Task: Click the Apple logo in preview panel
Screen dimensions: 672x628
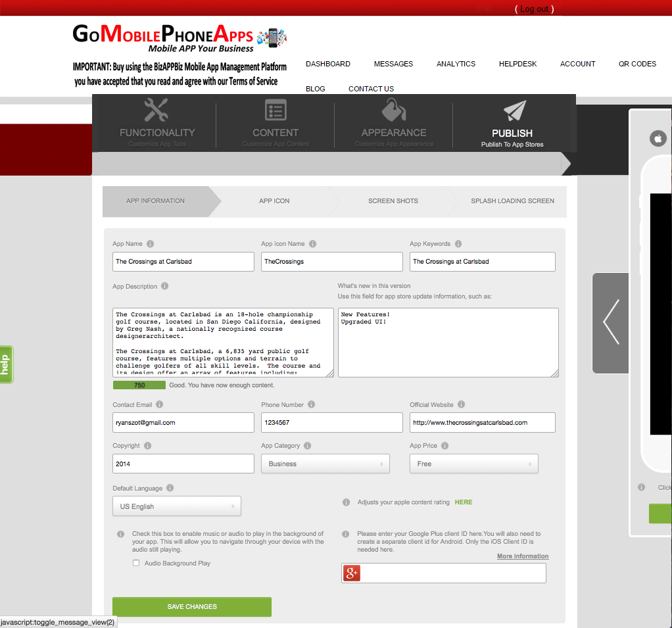Action: [x=658, y=138]
